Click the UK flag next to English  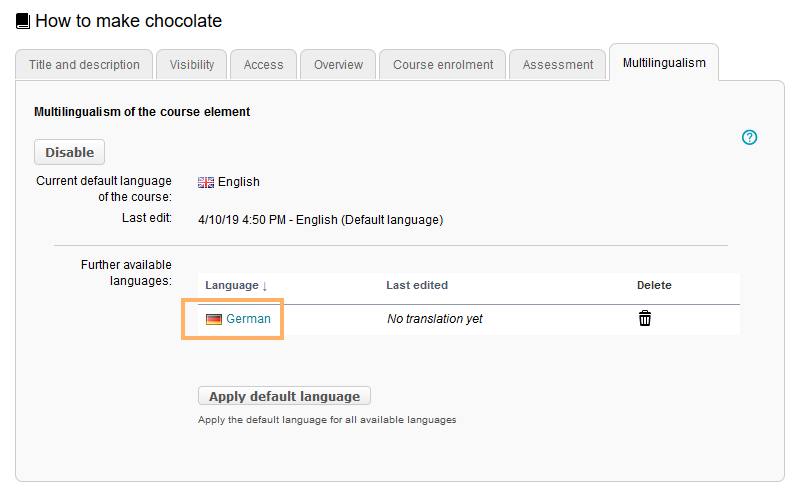point(206,182)
